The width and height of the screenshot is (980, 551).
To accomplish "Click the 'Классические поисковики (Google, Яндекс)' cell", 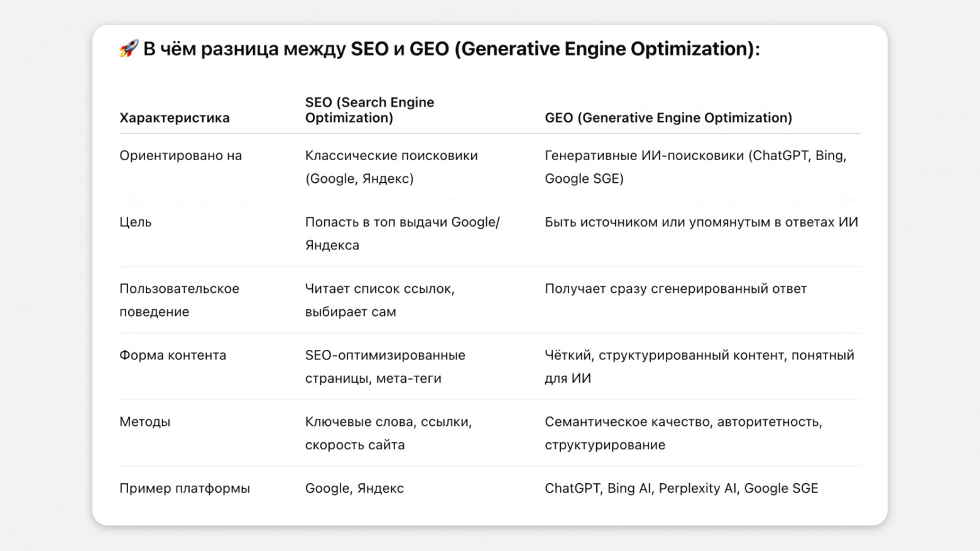I will (x=391, y=166).
